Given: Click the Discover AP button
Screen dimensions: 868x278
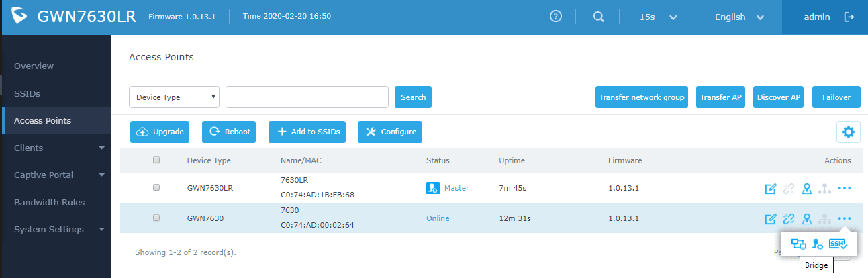Looking at the screenshot, I should 779,97.
